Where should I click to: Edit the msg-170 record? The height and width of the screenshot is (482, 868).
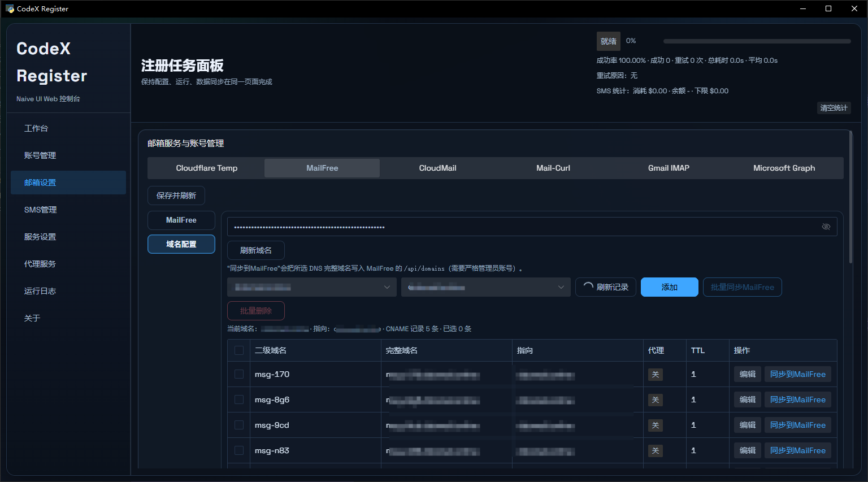[748, 374]
